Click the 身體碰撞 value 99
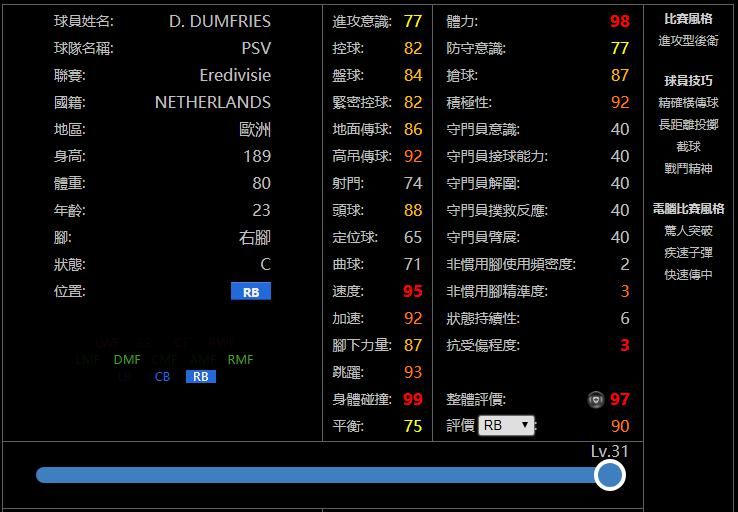The width and height of the screenshot is (738, 512). (413, 399)
